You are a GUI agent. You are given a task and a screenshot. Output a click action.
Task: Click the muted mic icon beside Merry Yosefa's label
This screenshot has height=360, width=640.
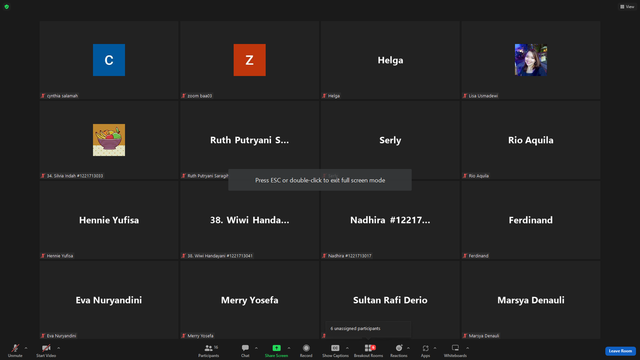(x=184, y=336)
